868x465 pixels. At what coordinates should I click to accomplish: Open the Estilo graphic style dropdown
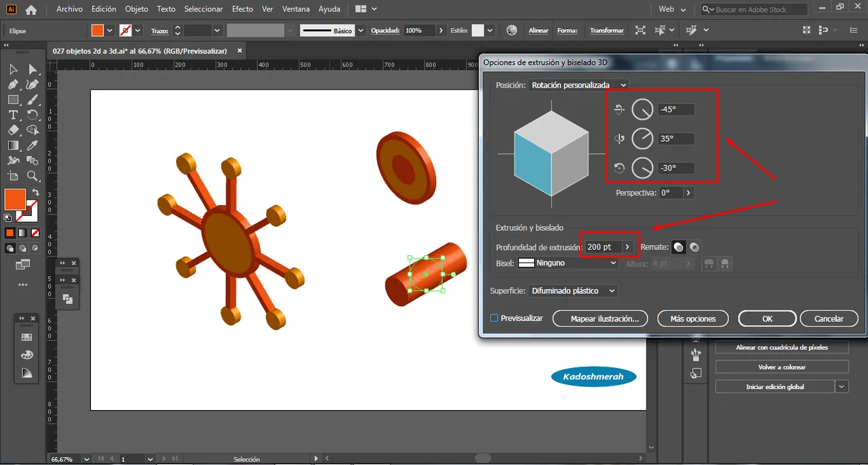point(490,31)
